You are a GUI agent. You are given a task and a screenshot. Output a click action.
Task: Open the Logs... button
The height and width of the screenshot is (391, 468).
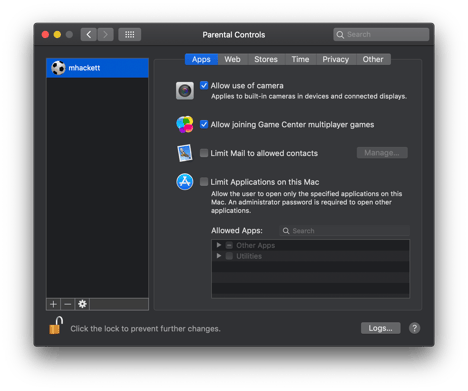pos(381,328)
